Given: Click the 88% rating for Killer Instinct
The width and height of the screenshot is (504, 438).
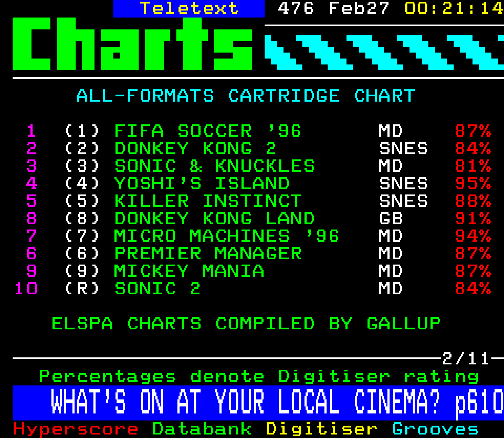Looking at the screenshot, I should coord(473,201).
